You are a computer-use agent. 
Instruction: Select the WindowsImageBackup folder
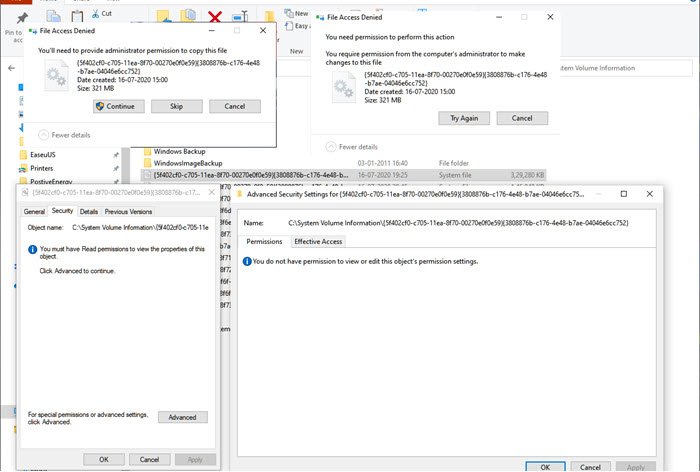(188, 163)
